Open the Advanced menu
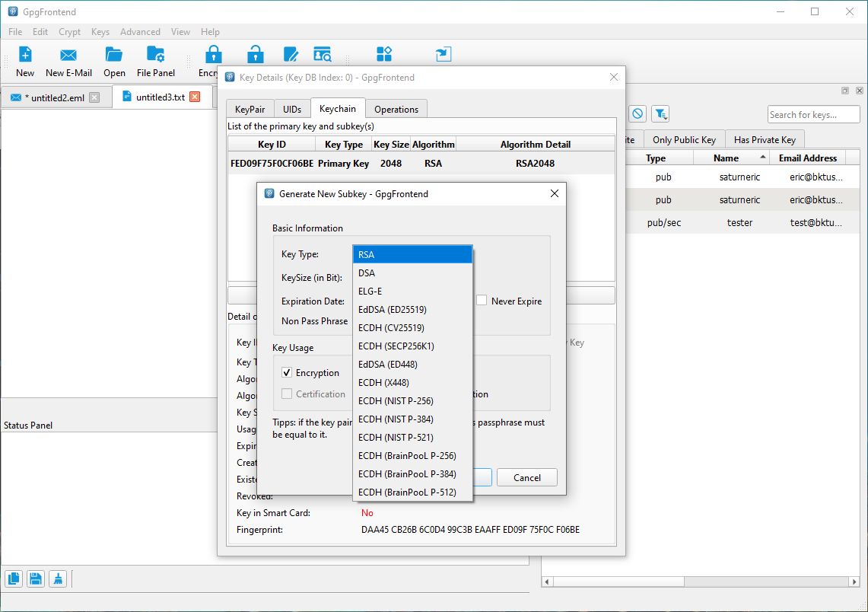This screenshot has width=868, height=612. click(x=140, y=31)
